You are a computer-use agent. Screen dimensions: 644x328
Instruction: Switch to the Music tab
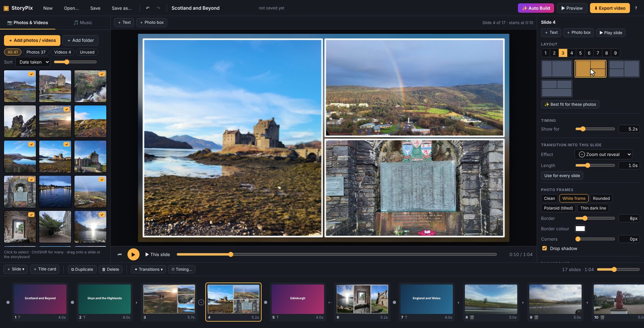(83, 23)
